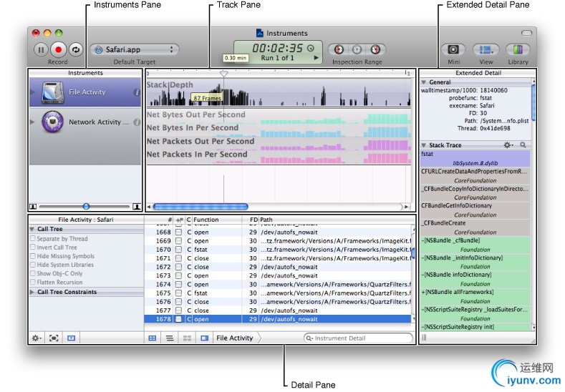Enable Invert Call Tree checkbox
Screen dimensions: 565x392
pyautogui.click(x=33, y=247)
